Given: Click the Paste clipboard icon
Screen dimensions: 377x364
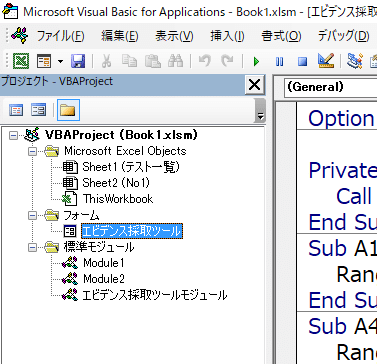Looking at the screenshot, I should pyautogui.click(x=152, y=61).
